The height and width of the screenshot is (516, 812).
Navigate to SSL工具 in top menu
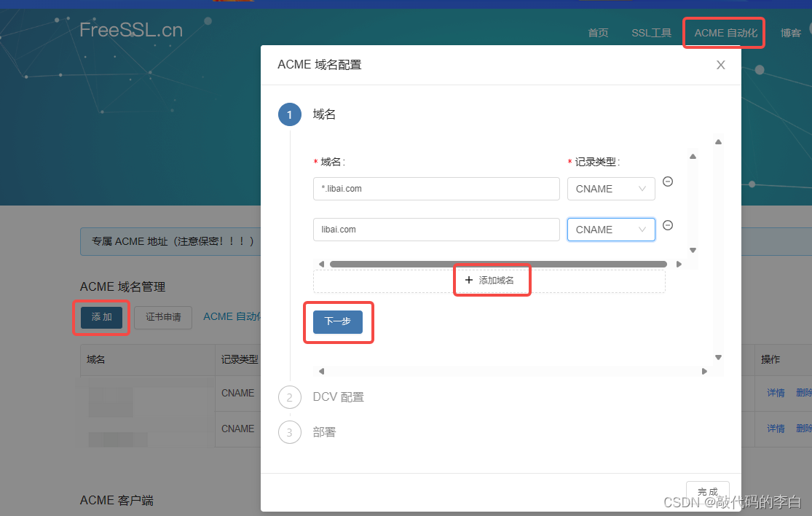coord(651,33)
